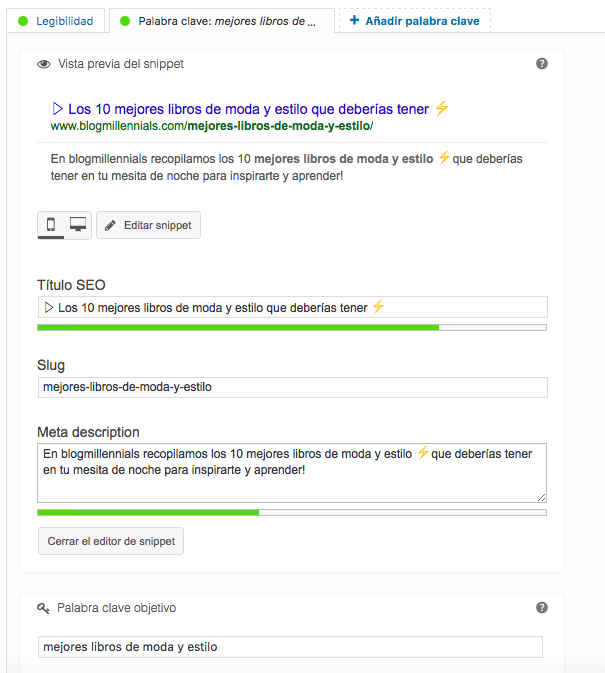The image size is (605, 673).
Task: Click the green indicator dot on Legibilidad
Action: tap(23, 21)
